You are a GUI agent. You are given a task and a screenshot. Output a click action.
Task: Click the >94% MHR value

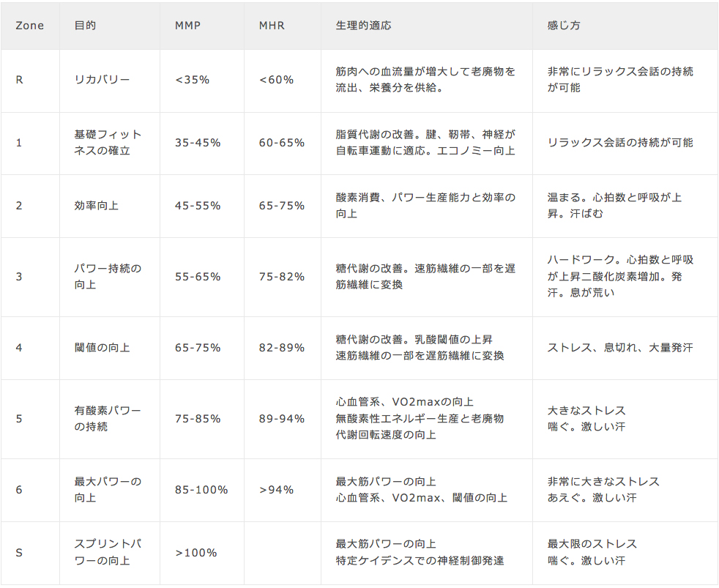[x=276, y=490]
